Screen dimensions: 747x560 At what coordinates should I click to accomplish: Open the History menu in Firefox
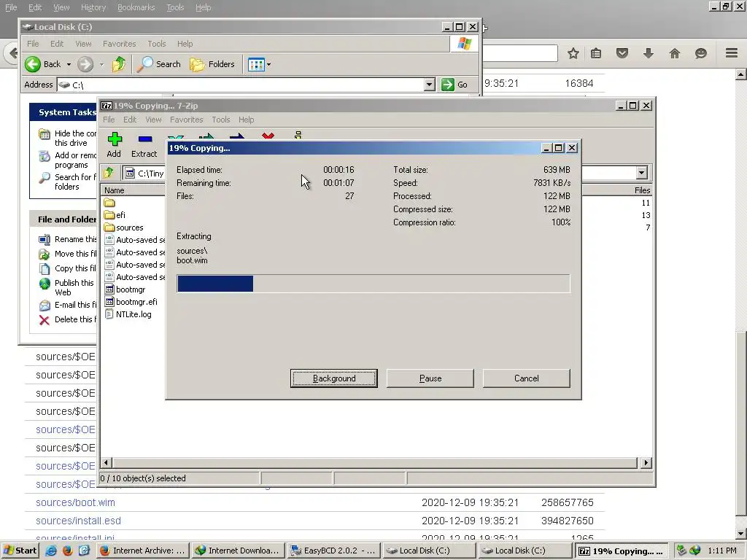tap(93, 7)
